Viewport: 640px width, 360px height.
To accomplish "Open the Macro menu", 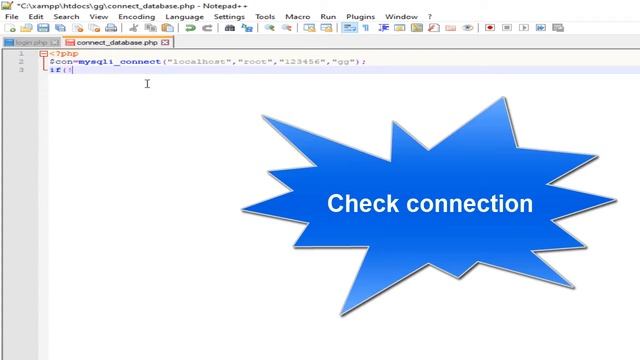I will point(298,17).
